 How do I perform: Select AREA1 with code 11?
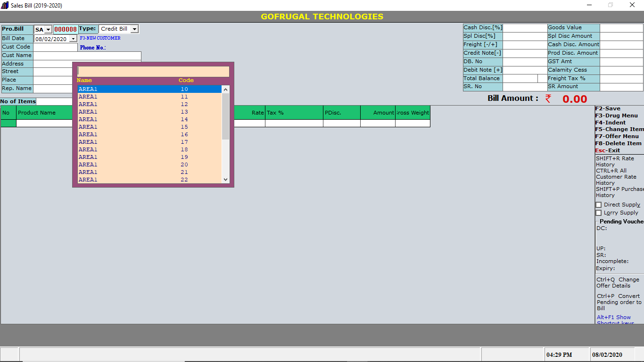pyautogui.click(x=149, y=97)
